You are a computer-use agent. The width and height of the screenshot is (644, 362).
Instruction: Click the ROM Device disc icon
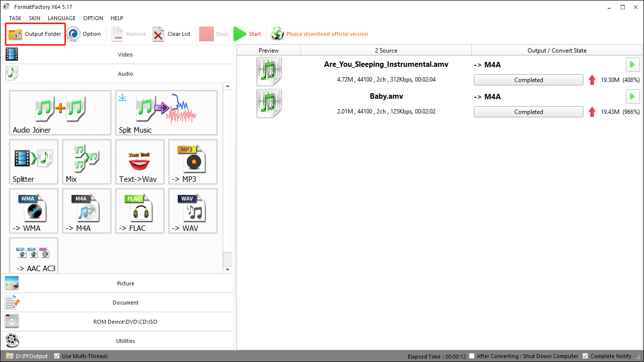12,322
